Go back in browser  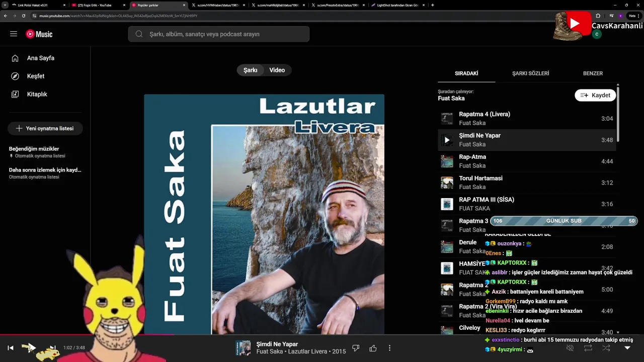(6, 16)
